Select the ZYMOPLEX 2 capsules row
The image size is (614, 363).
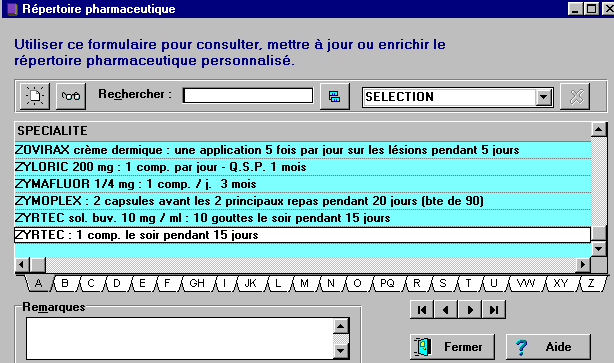tap(303, 201)
